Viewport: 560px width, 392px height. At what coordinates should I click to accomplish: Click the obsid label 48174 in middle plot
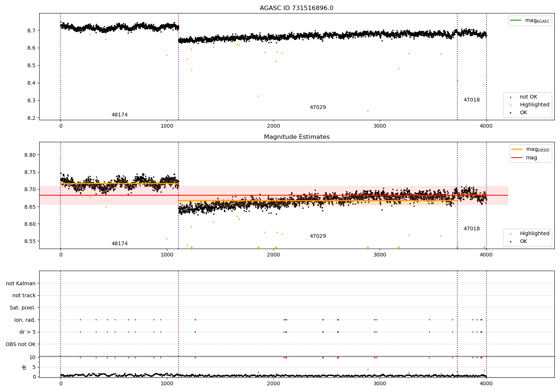click(x=119, y=244)
